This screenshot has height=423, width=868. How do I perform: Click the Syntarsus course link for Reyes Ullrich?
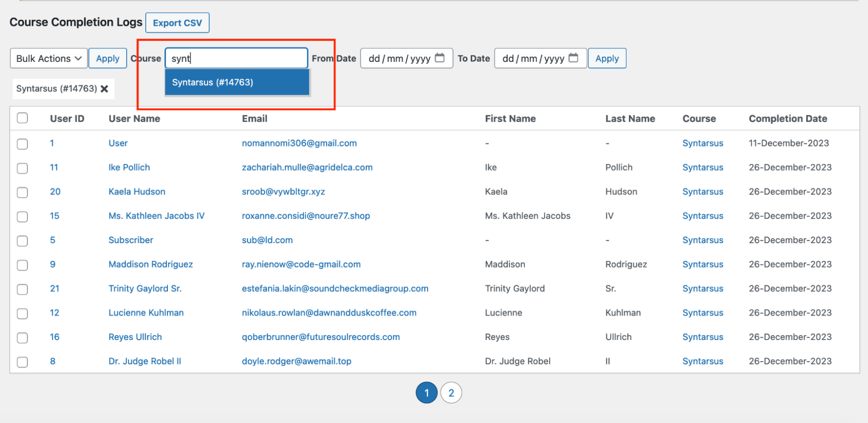coord(703,337)
